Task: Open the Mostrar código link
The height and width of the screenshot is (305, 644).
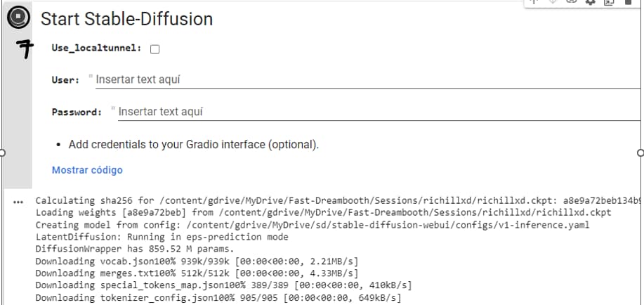Action: [x=87, y=170]
